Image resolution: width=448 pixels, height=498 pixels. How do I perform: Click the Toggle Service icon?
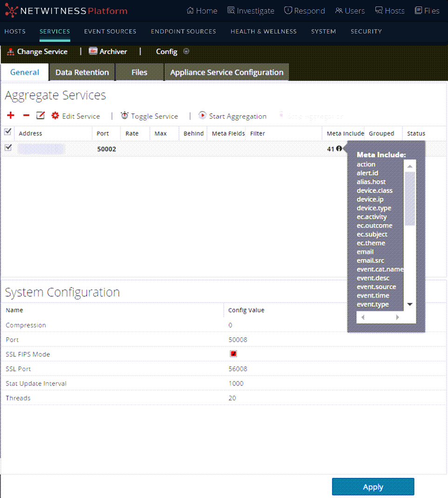pyautogui.click(x=125, y=116)
